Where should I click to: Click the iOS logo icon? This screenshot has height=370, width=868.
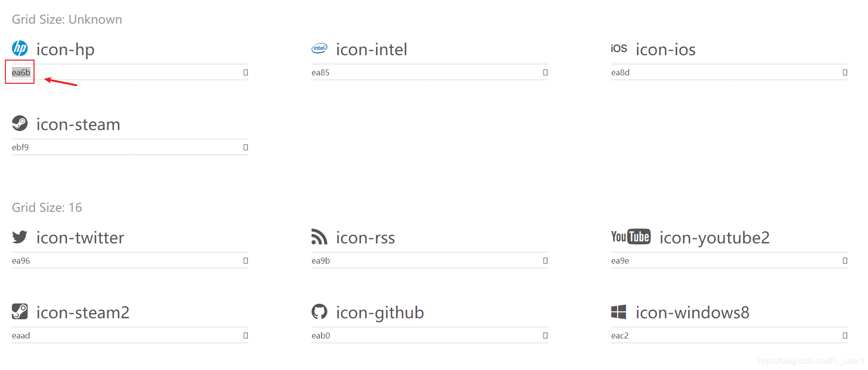[x=619, y=48]
